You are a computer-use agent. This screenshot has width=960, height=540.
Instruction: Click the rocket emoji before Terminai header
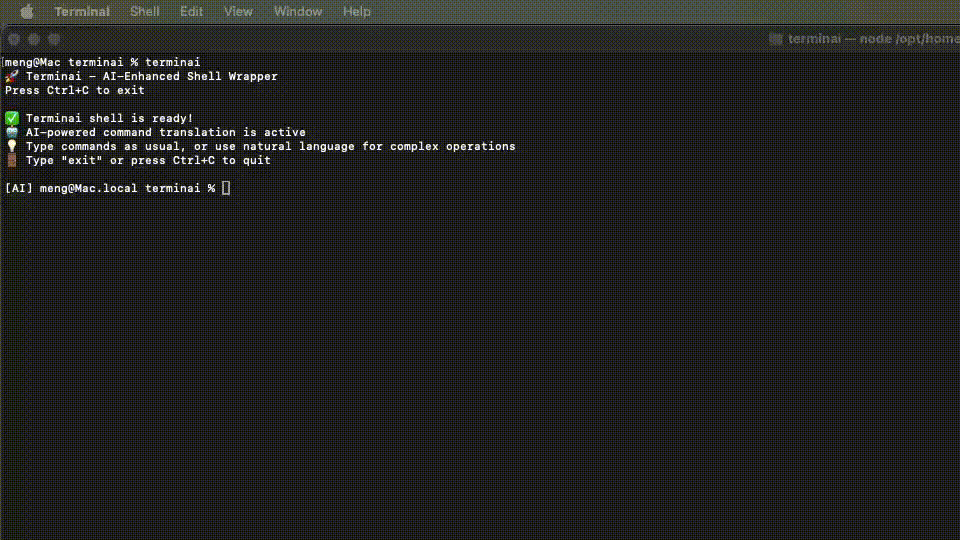pyautogui.click(x=12, y=77)
